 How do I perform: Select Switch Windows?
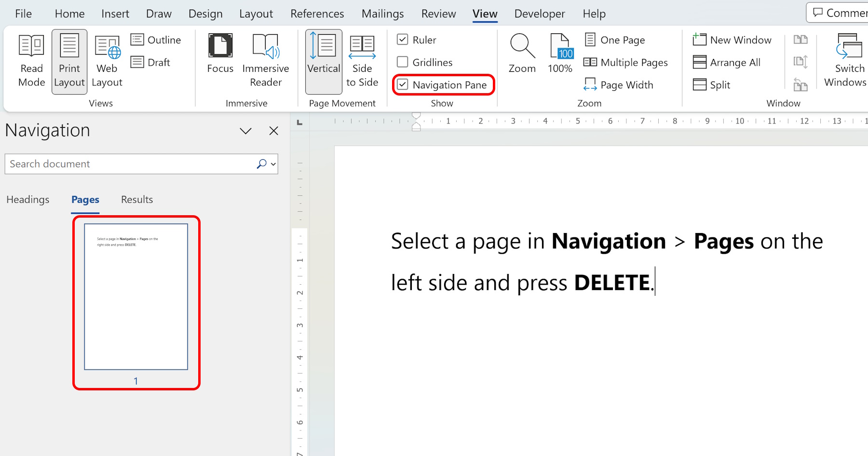pyautogui.click(x=847, y=60)
